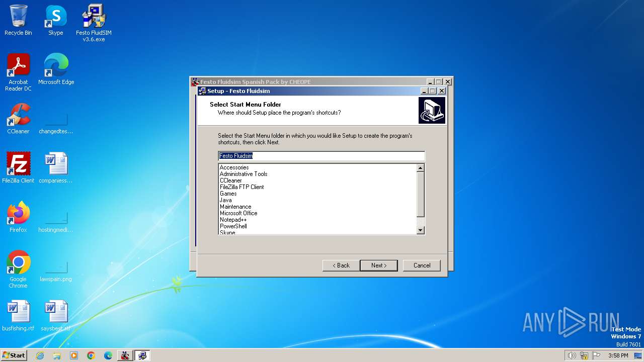Click the folder list scrollbar thumb
Screen dimensions: 644x362
[x=421, y=195]
